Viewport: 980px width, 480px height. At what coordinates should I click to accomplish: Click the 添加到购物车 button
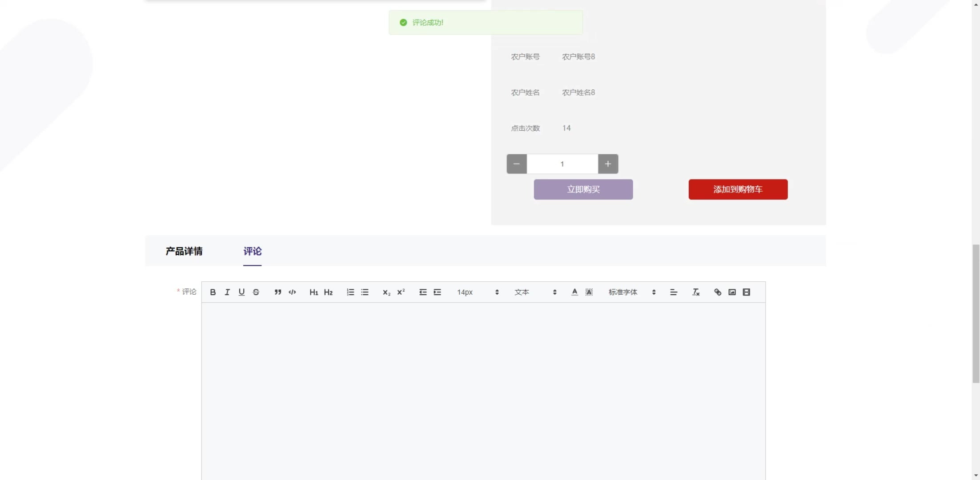point(738,189)
